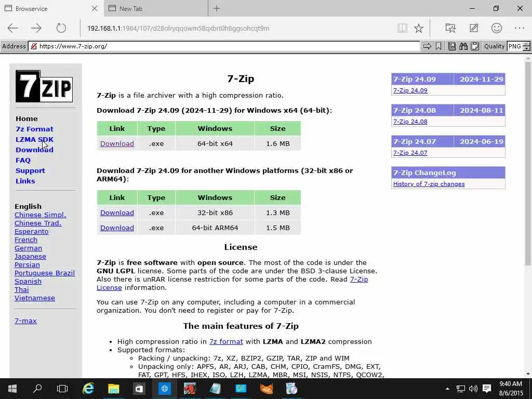The width and height of the screenshot is (532, 399).
Task: Click the Edge globe taskbar icon
Action: (165, 389)
